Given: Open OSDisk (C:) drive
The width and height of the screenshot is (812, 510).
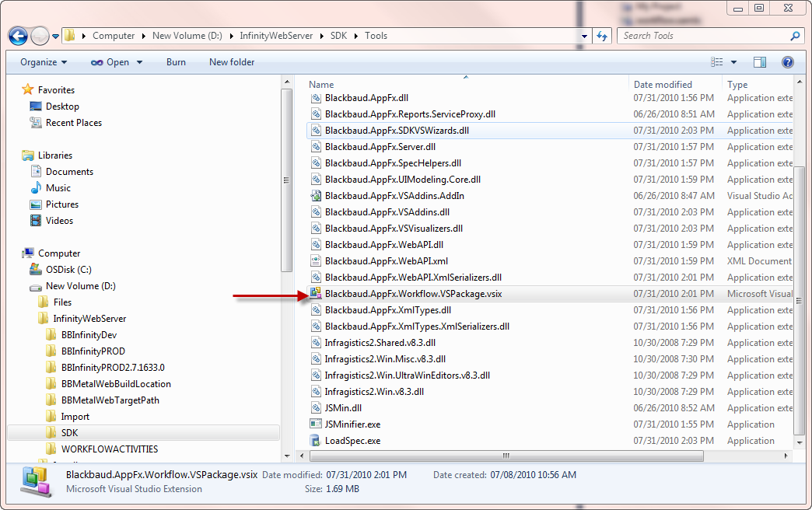Looking at the screenshot, I should click(68, 270).
